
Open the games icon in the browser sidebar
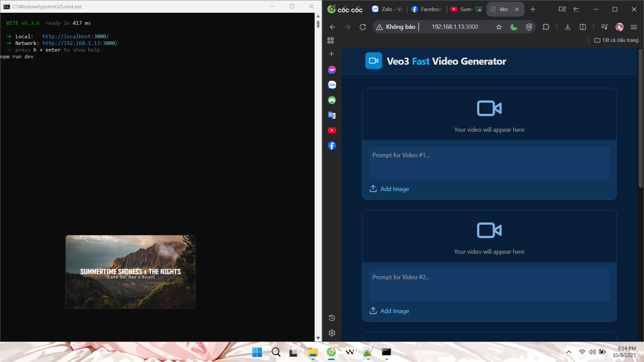(x=332, y=100)
